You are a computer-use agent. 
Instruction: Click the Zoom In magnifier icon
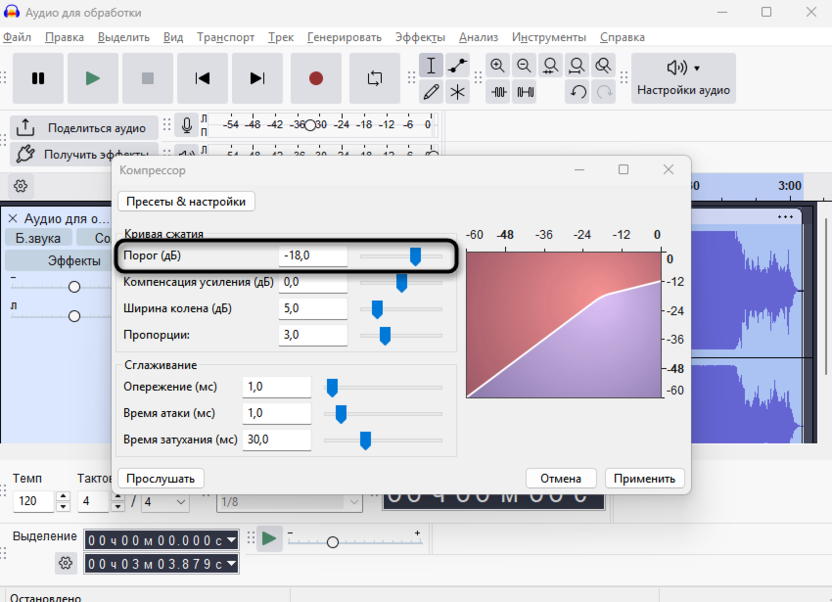tap(498, 66)
